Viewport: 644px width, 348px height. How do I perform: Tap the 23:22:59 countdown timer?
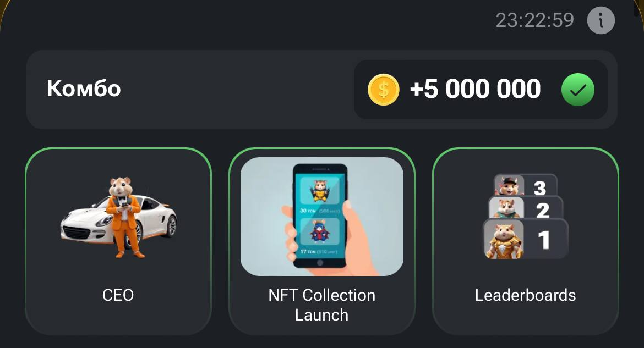click(535, 20)
